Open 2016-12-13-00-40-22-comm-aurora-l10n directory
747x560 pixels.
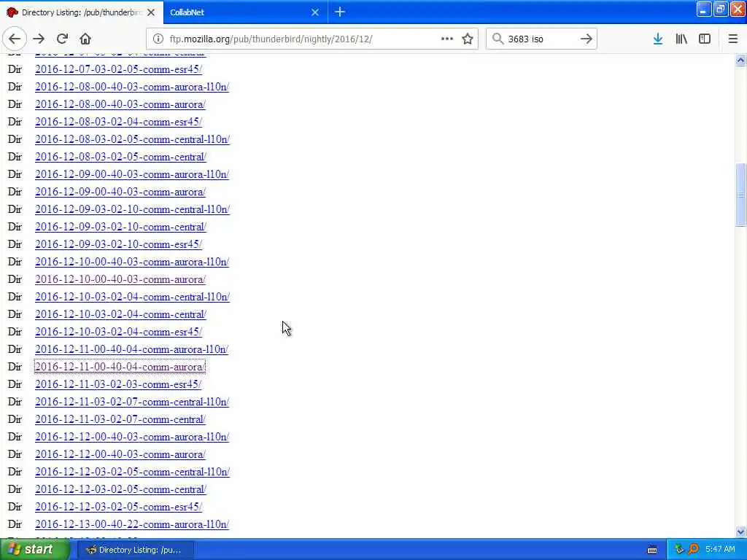[x=132, y=524]
